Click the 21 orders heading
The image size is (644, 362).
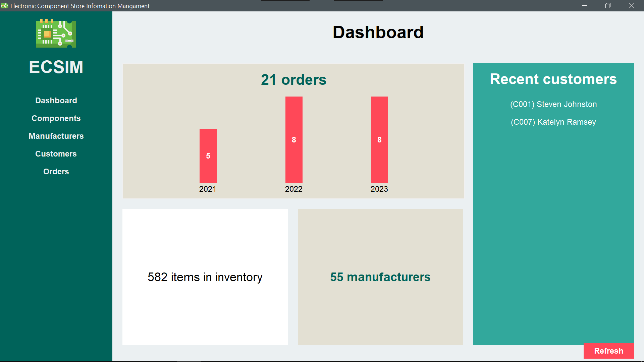293,80
